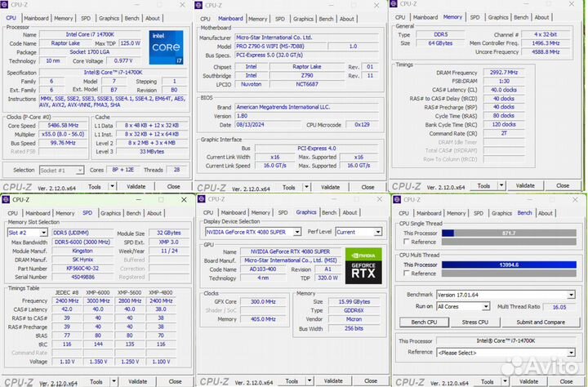This screenshot has height=387, width=588.
Task: Click the Southbridge value Z790
Action: point(307,75)
